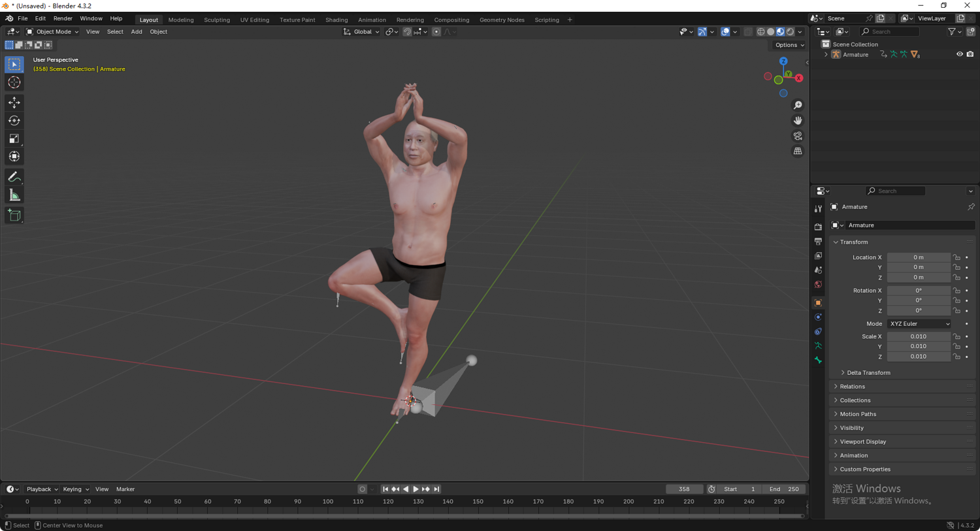Open the Output properties tab
This screenshot has width=980, height=531.
[818, 242]
